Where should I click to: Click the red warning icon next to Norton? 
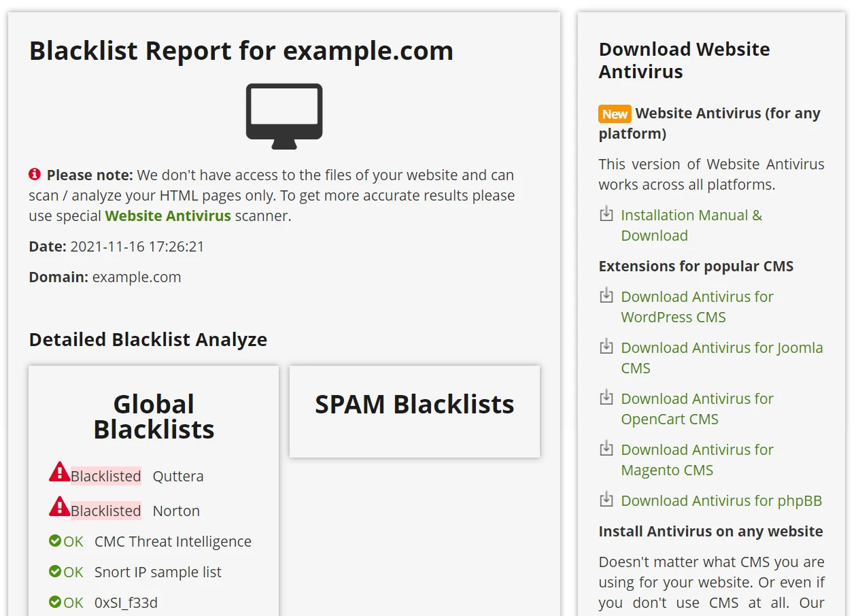pyautogui.click(x=60, y=507)
